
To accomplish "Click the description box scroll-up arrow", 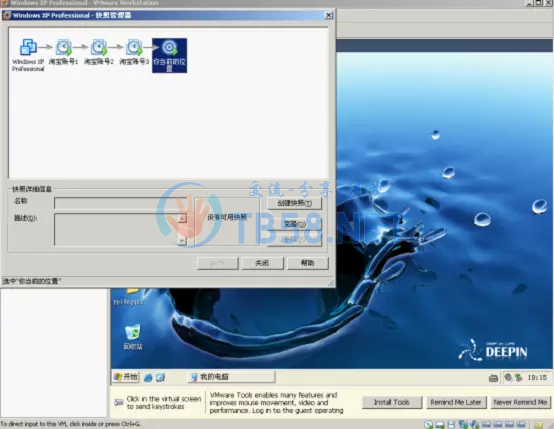I will 182,218.
